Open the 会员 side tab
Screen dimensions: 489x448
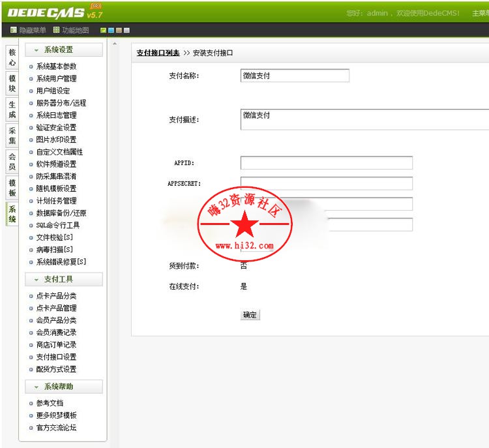pos(12,162)
